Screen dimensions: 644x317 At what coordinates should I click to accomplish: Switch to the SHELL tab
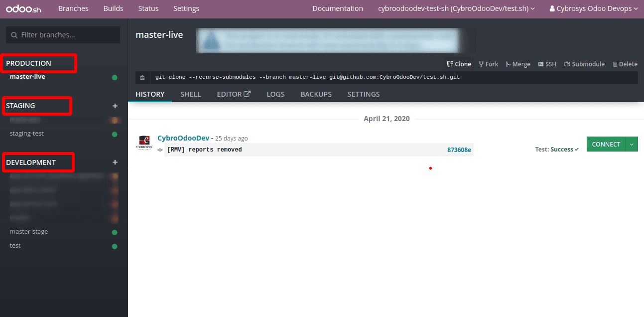191,94
